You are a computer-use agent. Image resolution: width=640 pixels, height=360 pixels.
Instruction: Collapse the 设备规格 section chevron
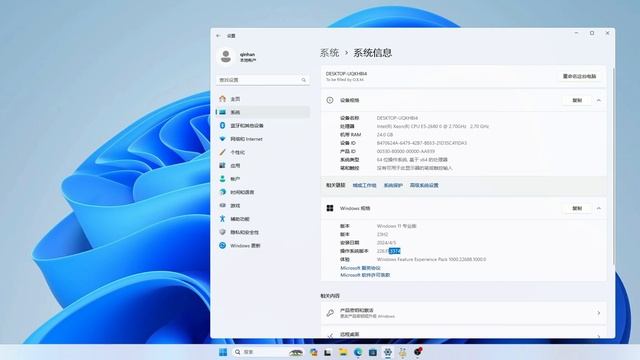(599, 100)
